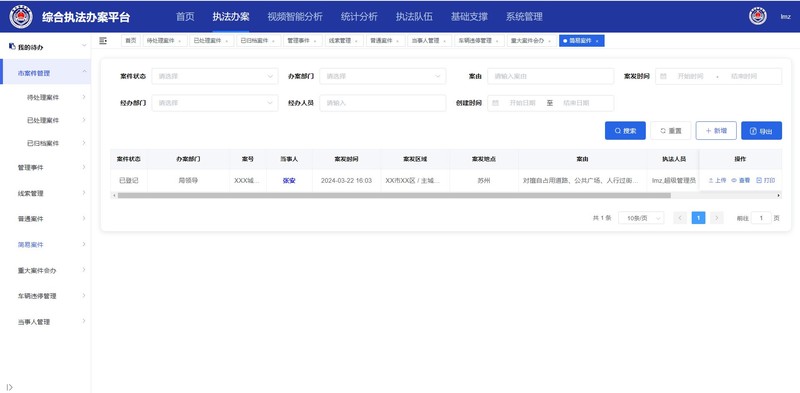The height and width of the screenshot is (393, 800).
Task: Open 视频智能分析 in top navigation
Action: click(295, 16)
